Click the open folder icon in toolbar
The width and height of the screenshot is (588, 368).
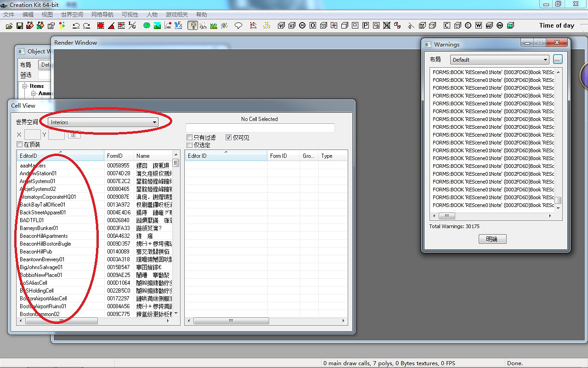pos(9,26)
